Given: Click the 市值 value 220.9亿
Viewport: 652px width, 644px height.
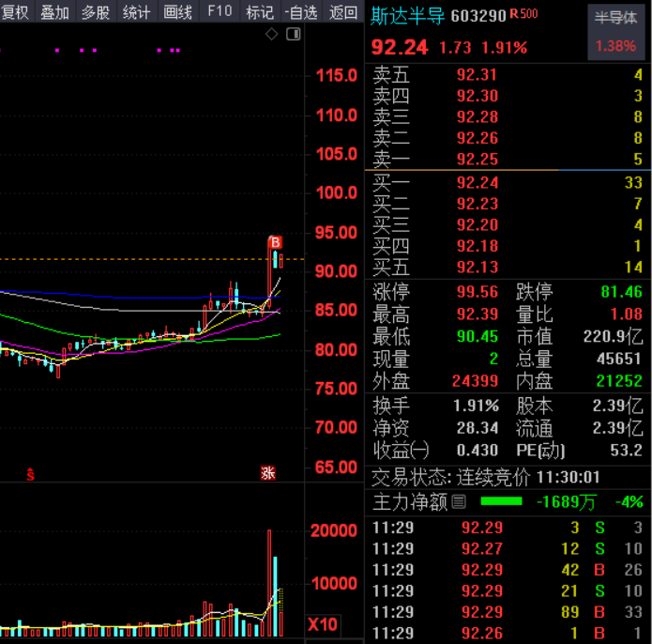Looking at the screenshot, I should [x=613, y=337].
